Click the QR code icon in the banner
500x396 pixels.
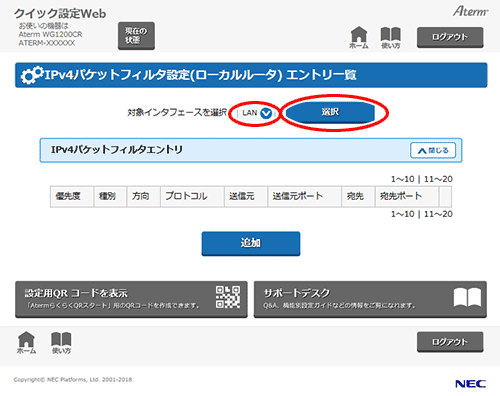tap(228, 297)
